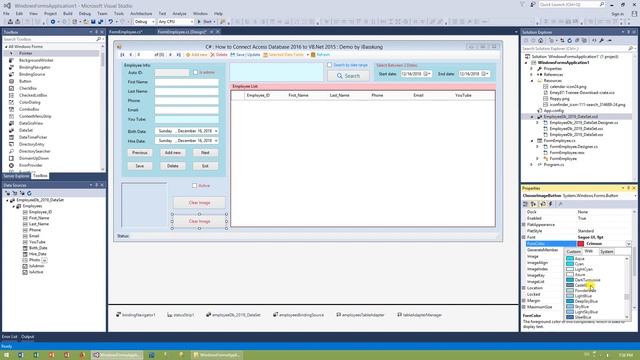Pick the DateTimePicker control in Toolbox
This screenshot has width=640, height=360.
33,137
